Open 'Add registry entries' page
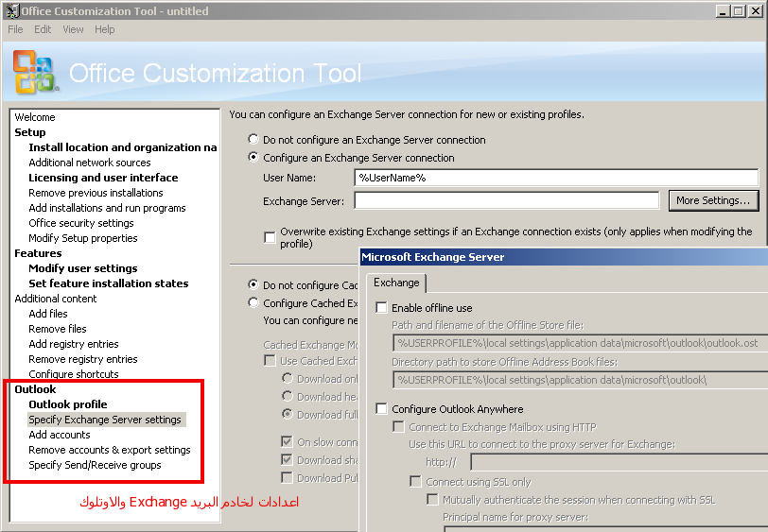768x532 pixels. (x=74, y=344)
